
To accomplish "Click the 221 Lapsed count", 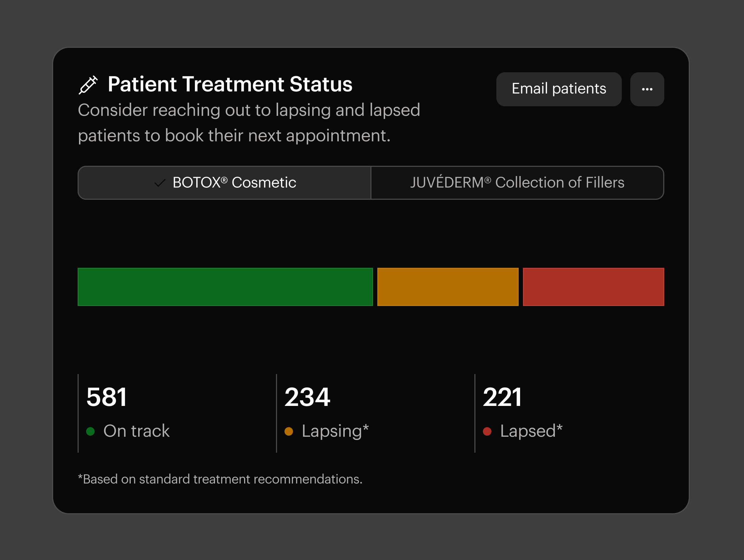I will tap(502, 397).
